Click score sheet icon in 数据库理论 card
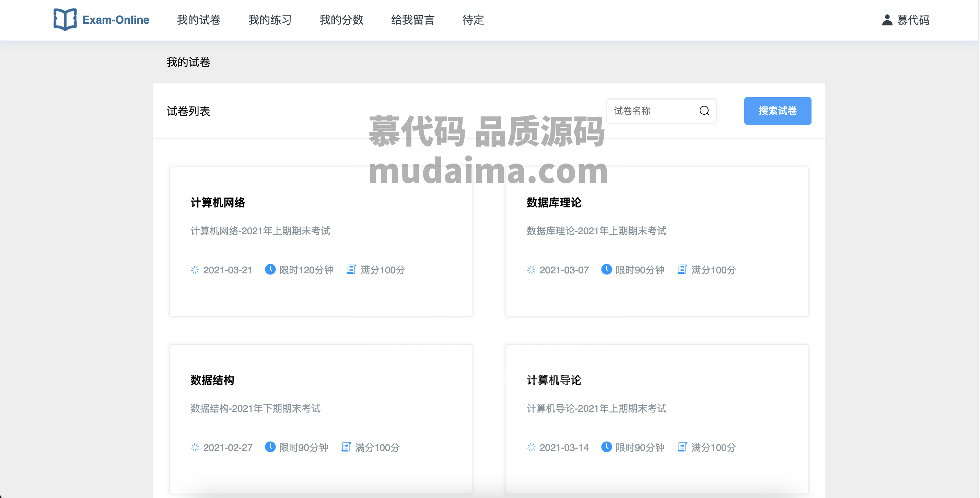 (682, 270)
